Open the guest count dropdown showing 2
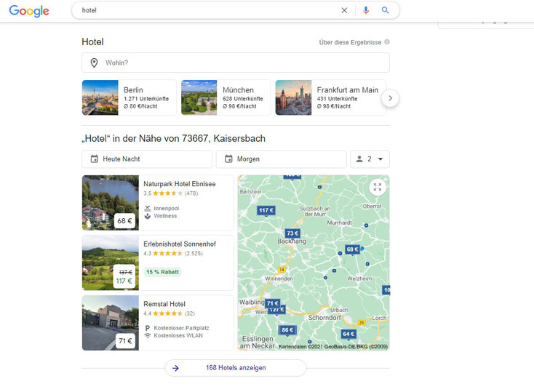Screen dimensions: 534x392 [370, 159]
